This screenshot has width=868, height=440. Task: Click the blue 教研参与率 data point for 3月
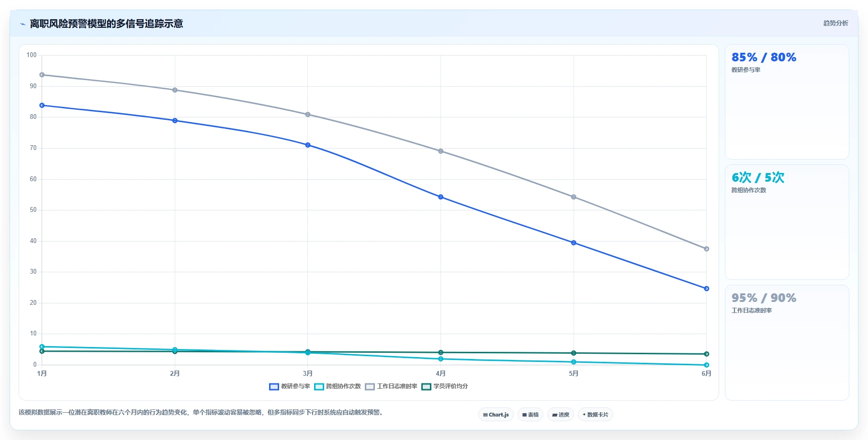point(308,145)
